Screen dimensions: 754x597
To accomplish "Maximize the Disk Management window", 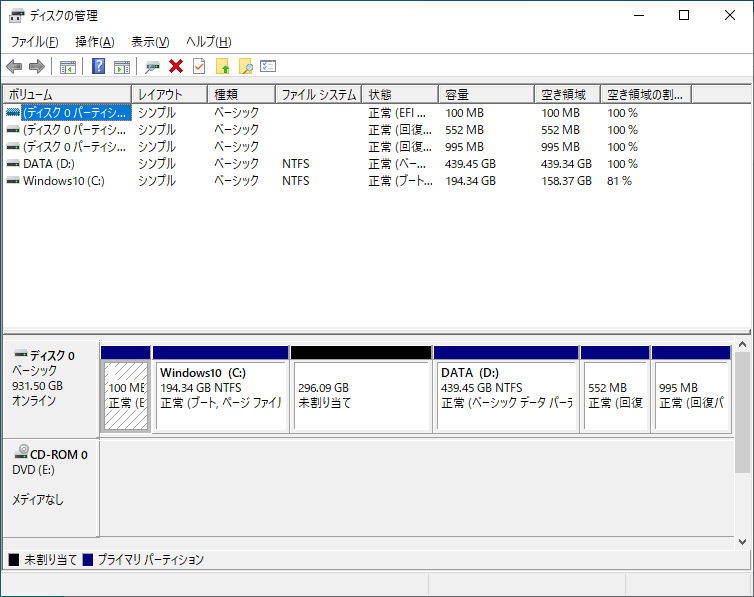I will click(x=684, y=15).
